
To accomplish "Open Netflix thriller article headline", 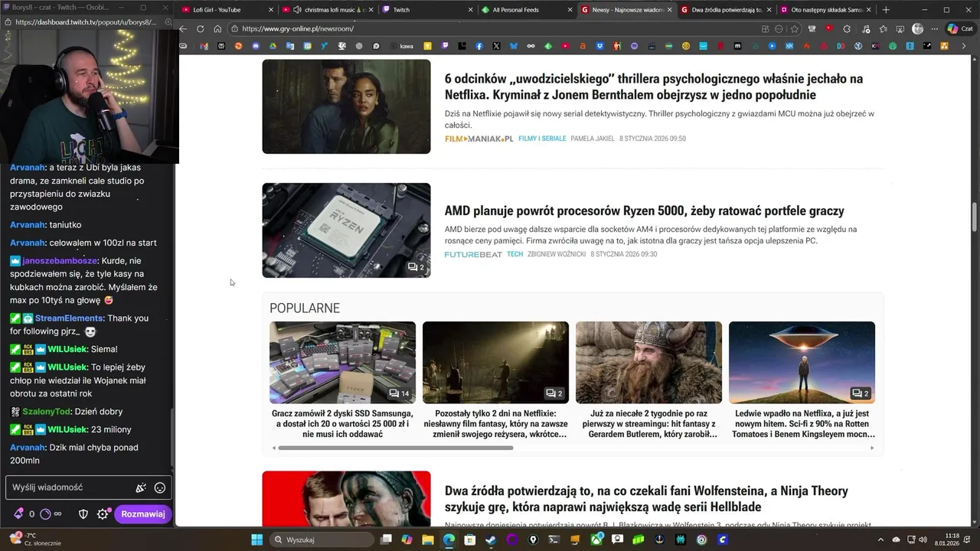I will point(654,86).
